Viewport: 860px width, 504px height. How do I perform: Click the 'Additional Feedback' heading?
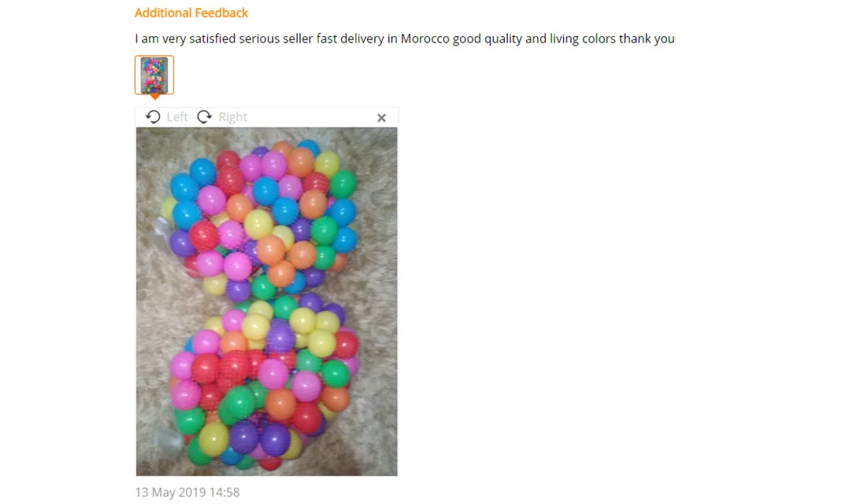[191, 13]
